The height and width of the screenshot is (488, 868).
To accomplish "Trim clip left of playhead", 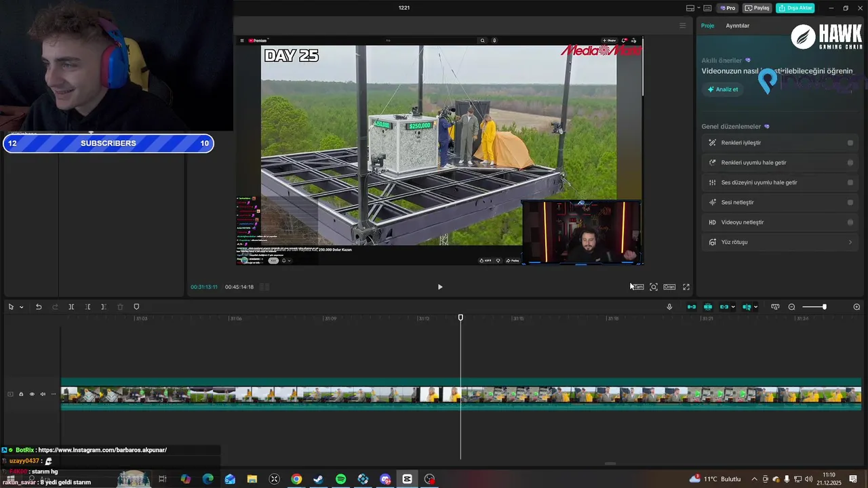I will click(87, 307).
